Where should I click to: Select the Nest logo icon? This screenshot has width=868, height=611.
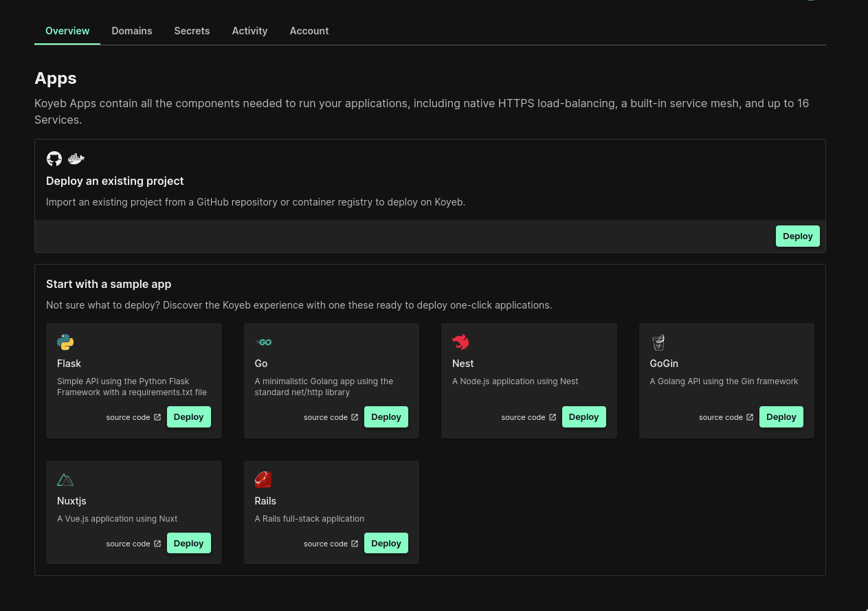point(460,342)
